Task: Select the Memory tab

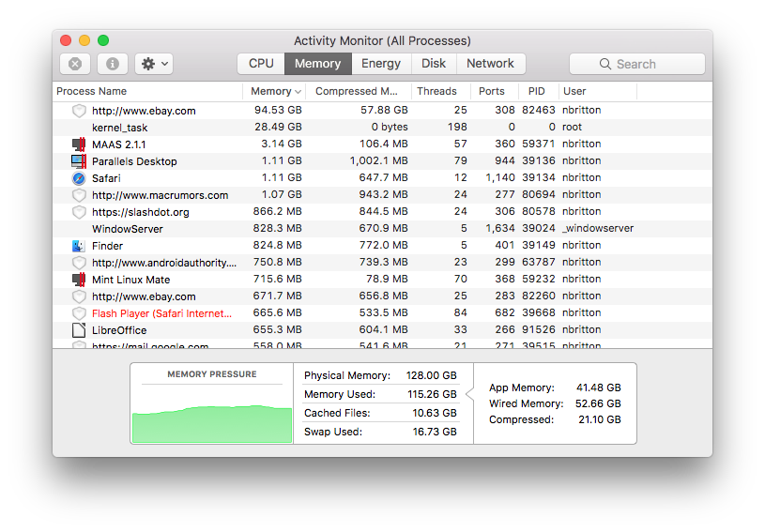Action: tap(317, 64)
